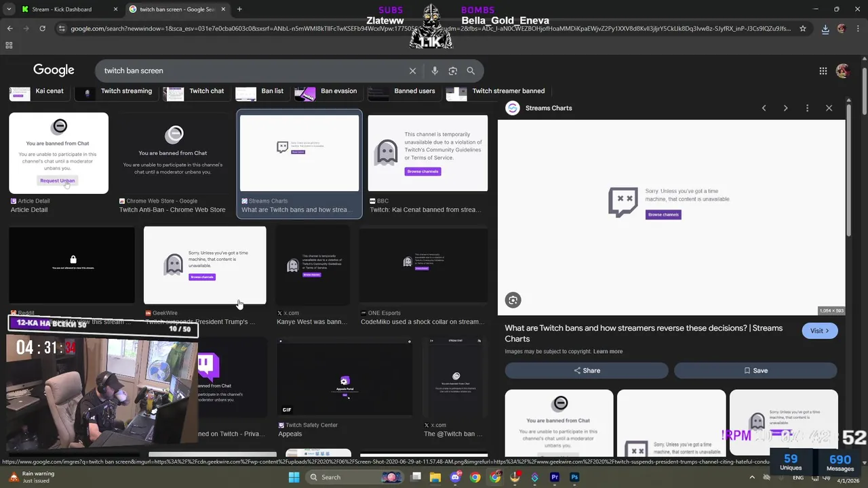Image resolution: width=868 pixels, height=488 pixels.
Task: Open more options in image preview panel
Action: tap(807, 108)
